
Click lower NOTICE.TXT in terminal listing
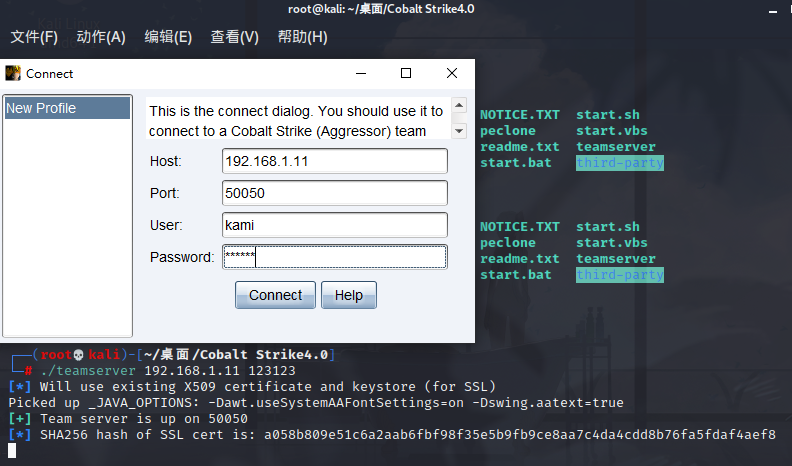coord(520,227)
